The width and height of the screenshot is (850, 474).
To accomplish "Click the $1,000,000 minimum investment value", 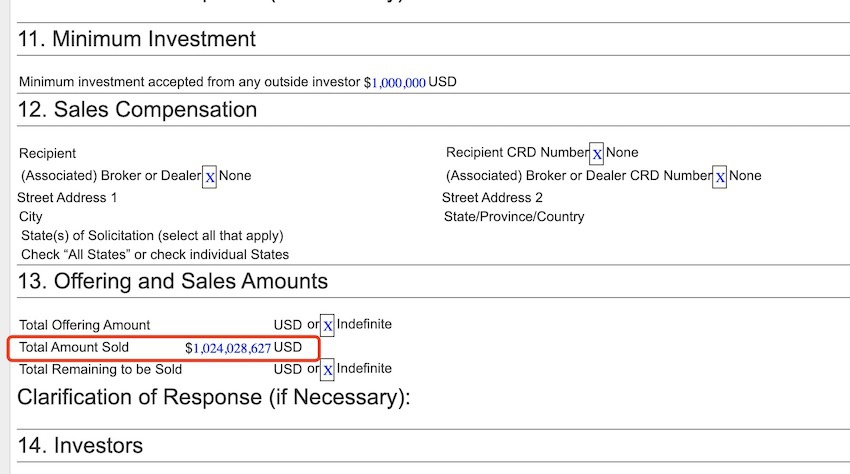I will (399, 82).
